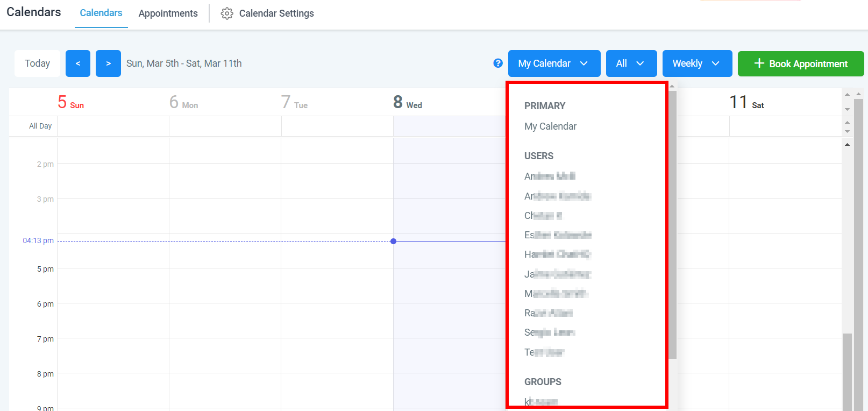Choose My Calendar under Primary list
The image size is (868, 411).
point(550,126)
